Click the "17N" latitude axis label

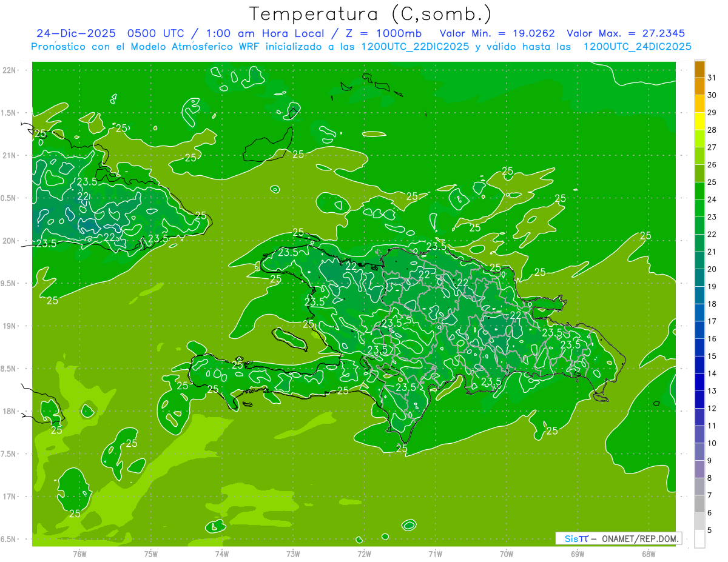[10, 497]
